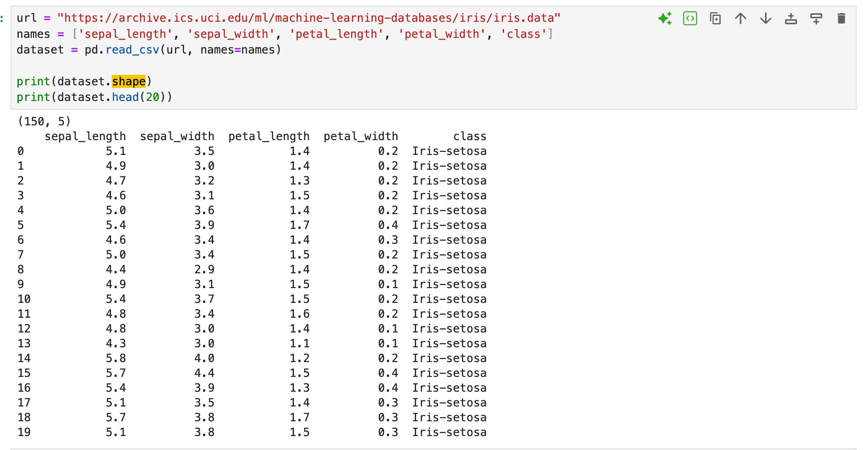The height and width of the screenshot is (450, 868).
Task: Click the print(dataset.head(20)) line
Action: (93, 97)
